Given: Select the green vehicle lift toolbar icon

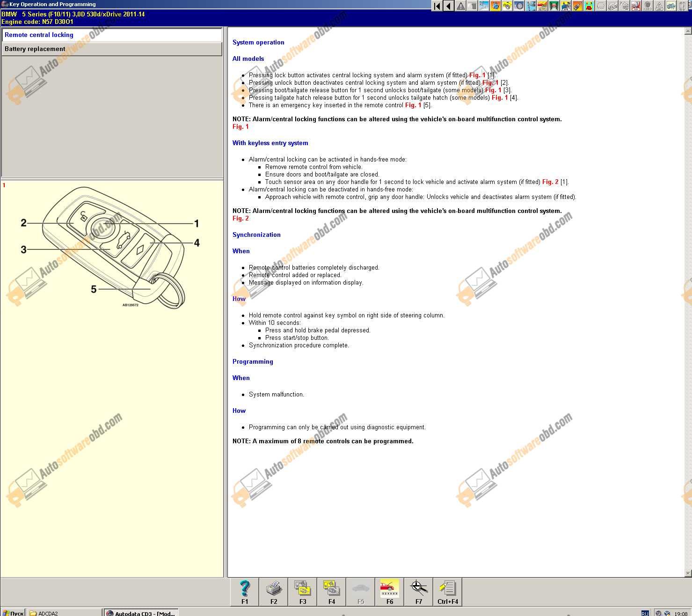Looking at the screenshot, I should 554,6.
